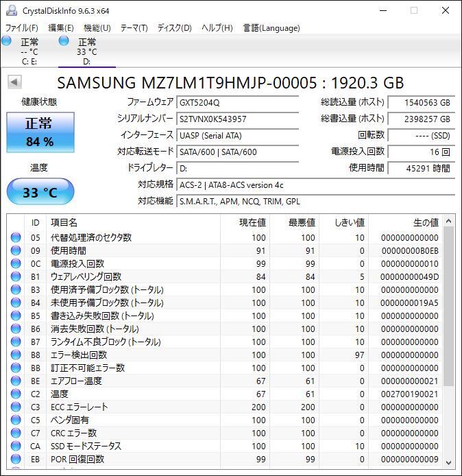This screenshot has height=476, width=462.
Task: Click the scroll up arrow of SMART list
Action: 449,221
